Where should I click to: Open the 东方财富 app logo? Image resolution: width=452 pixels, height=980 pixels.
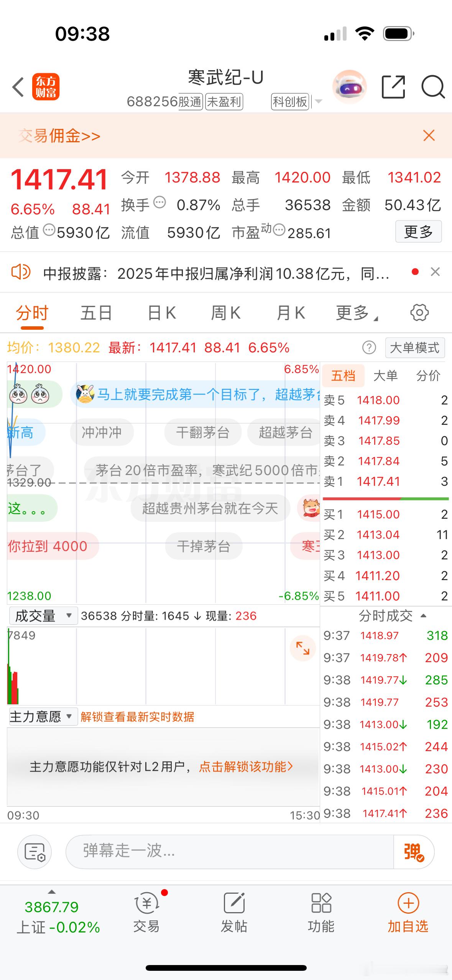pos(46,87)
